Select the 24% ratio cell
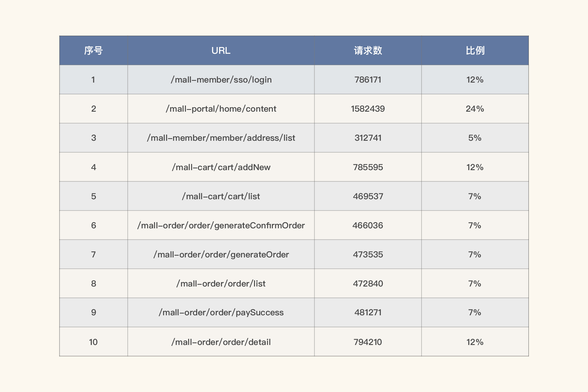Image resolution: width=588 pixels, height=392 pixels. click(475, 109)
